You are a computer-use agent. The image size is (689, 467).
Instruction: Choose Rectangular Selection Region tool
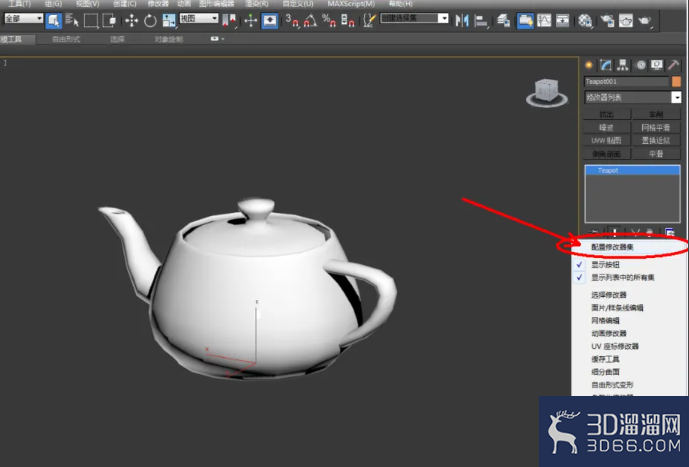(x=91, y=20)
